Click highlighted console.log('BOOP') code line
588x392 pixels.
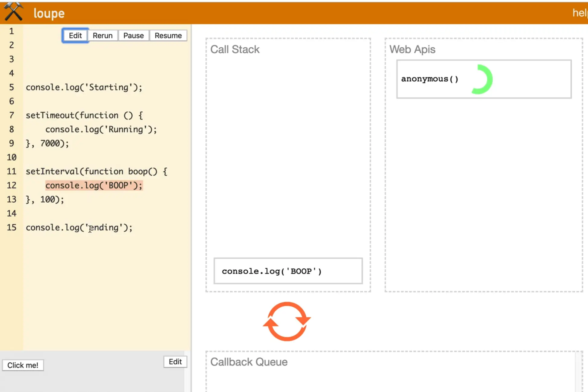pos(94,185)
